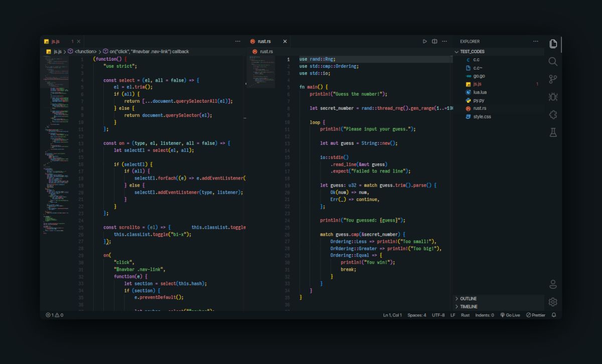Open the Search view in activity bar
Viewport: 602px width, 364px height.
(x=553, y=61)
